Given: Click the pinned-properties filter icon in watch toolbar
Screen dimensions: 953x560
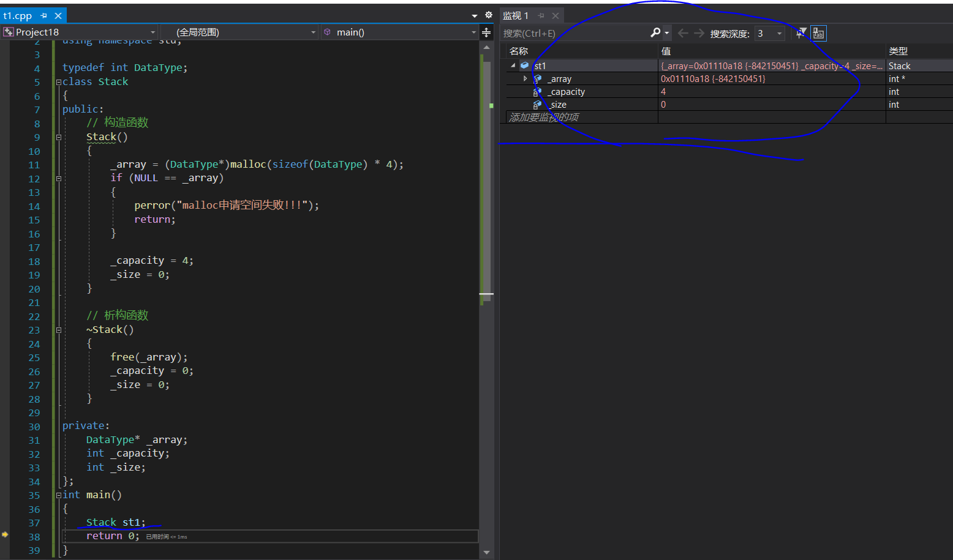Looking at the screenshot, I should pyautogui.click(x=800, y=33).
